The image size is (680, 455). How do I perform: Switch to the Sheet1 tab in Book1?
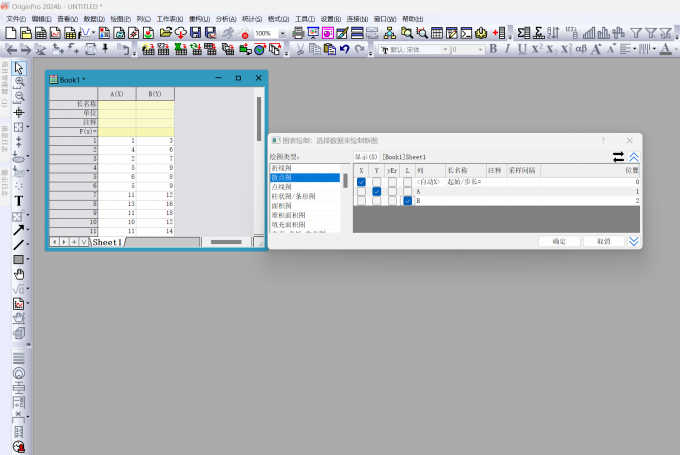click(x=107, y=242)
